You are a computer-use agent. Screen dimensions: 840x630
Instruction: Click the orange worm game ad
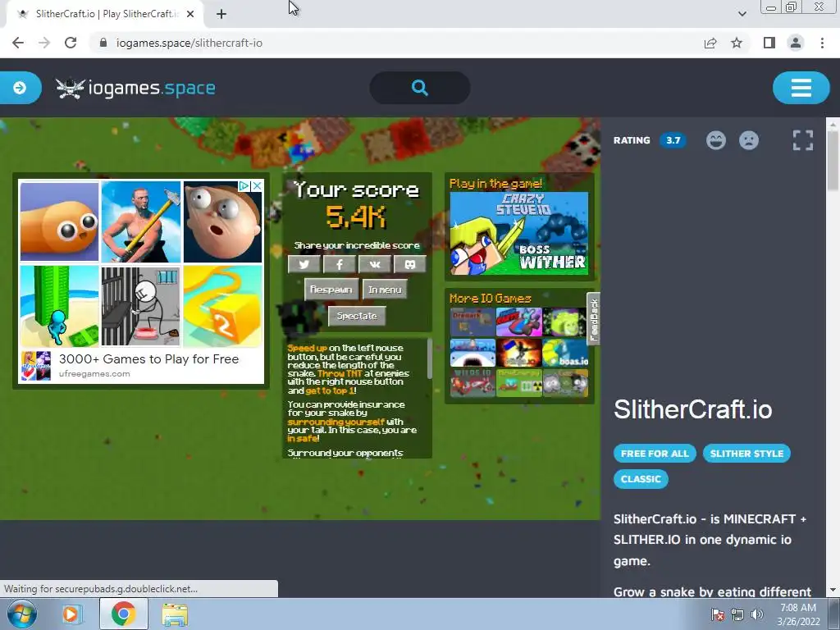pyautogui.click(x=59, y=221)
